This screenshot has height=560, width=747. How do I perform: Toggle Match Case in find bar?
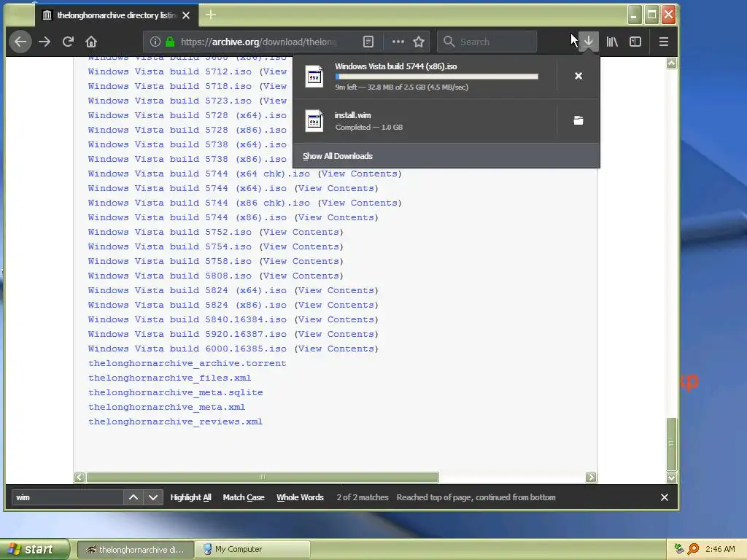tap(244, 497)
